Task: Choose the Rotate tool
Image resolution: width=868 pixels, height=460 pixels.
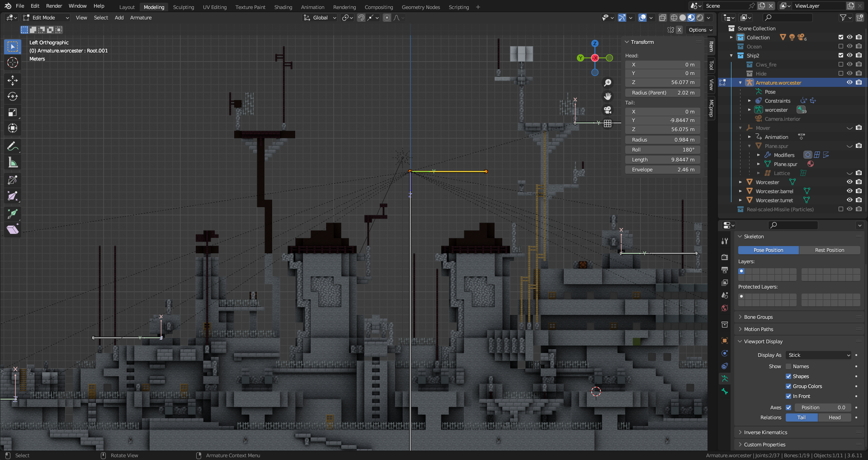Action: pyautogui.click(x=13, y=96)
